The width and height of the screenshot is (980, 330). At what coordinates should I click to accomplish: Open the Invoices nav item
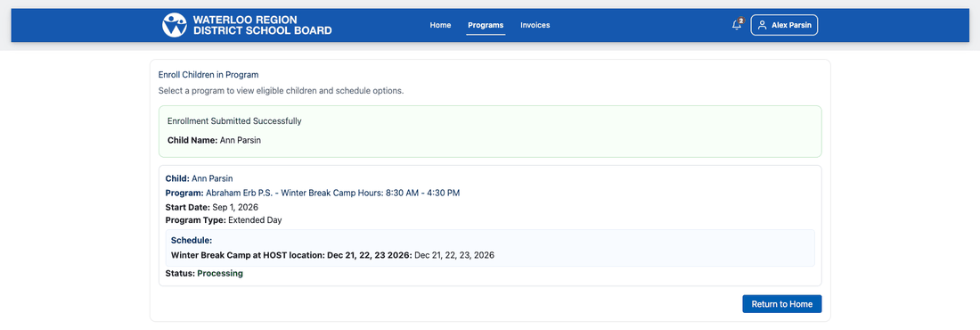[535, 25]
